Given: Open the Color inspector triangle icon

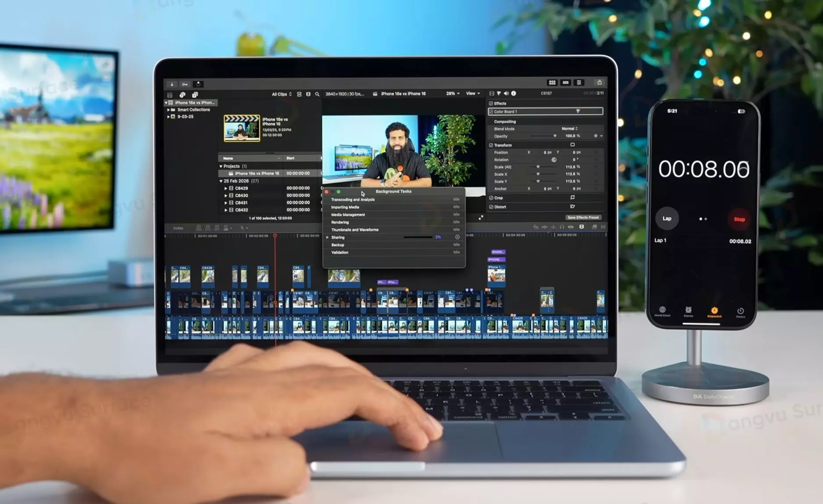Looking at the screenshot, I should pyautogui.click(x=499, y=94).
